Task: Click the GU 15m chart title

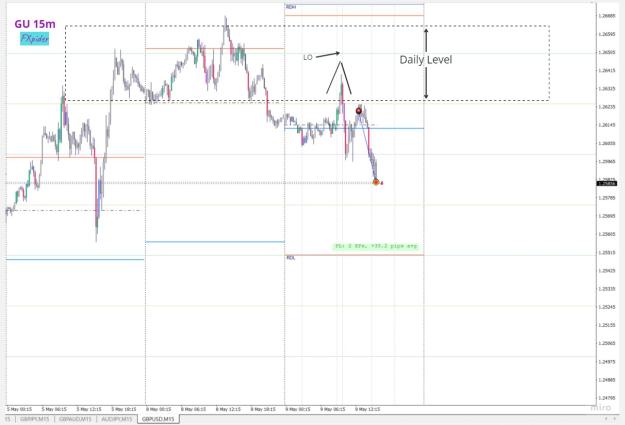Action: pyautogui.click(x=35, y=24)
